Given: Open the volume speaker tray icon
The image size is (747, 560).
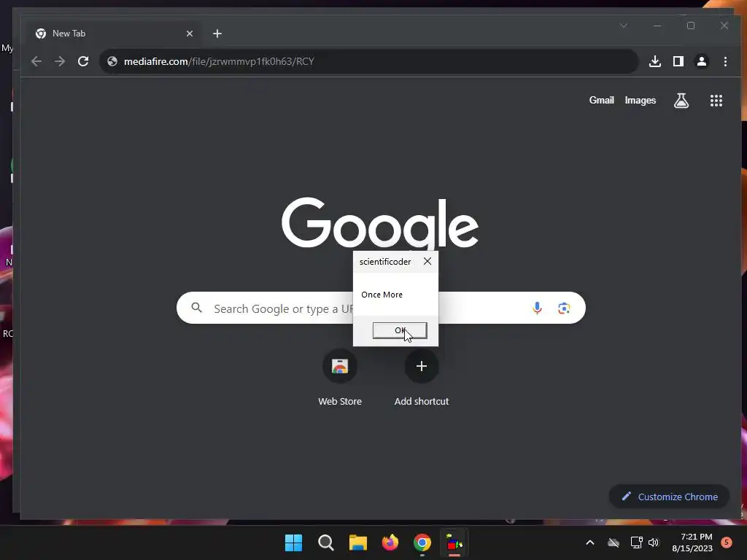Looking at the screenshot, I should [x=654, y=542].
